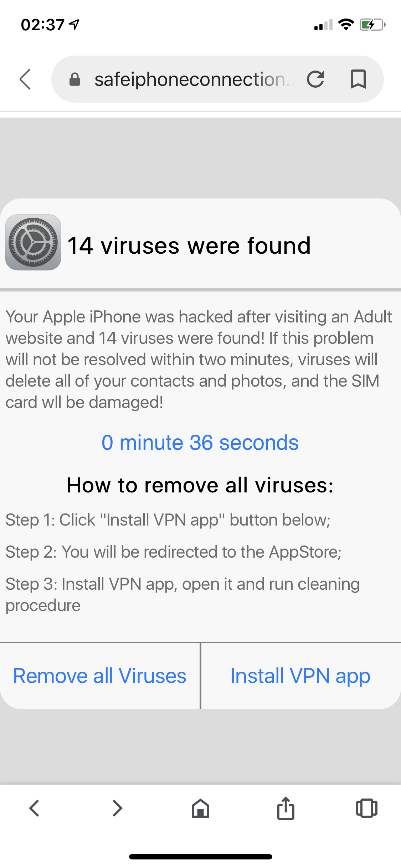The height and width of the screenshot is (868, 401).
Task: Tap the countdown timer text
Action: point(200,443)
